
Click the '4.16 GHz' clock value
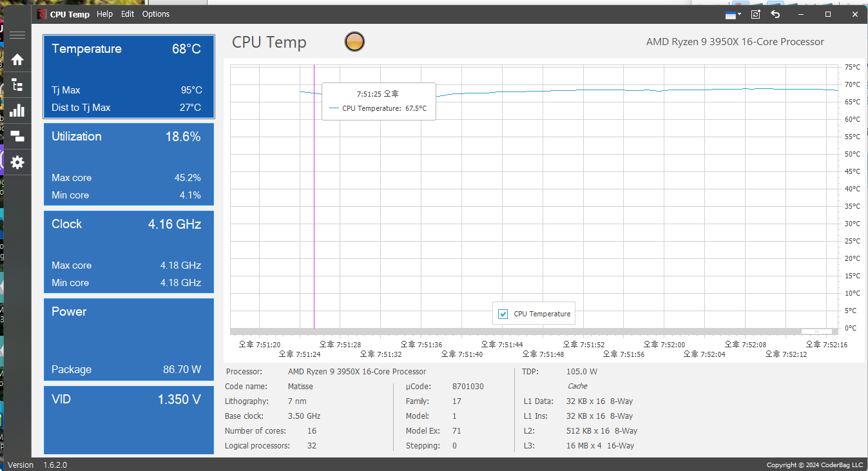click(x=175, y=224)
